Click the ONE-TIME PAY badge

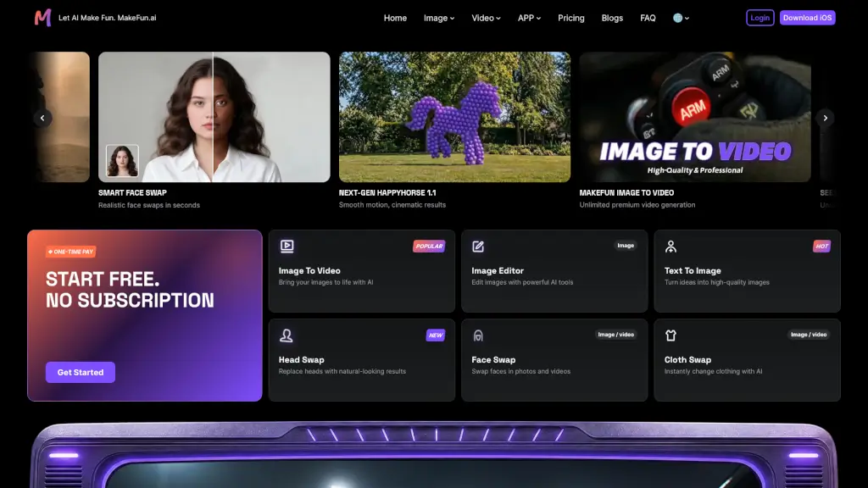pos(71,252)
